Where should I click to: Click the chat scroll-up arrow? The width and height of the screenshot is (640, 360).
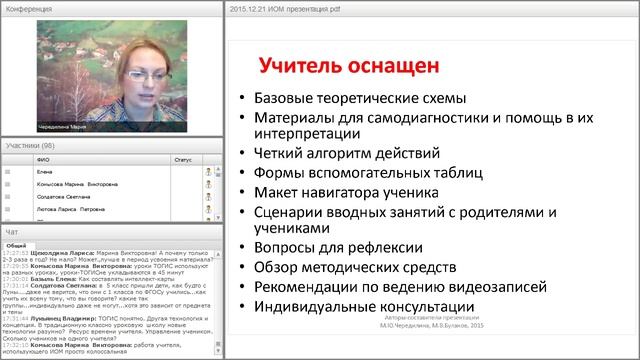(218, 254)
